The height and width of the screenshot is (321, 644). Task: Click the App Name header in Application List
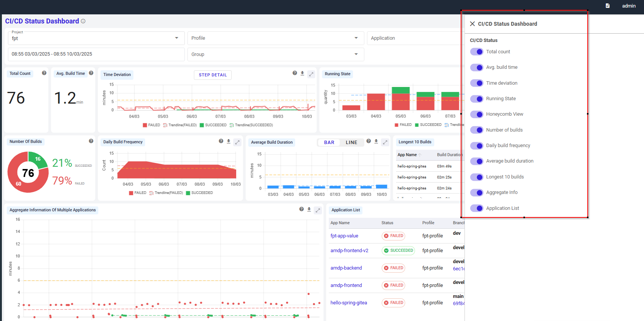pos(340,223)
